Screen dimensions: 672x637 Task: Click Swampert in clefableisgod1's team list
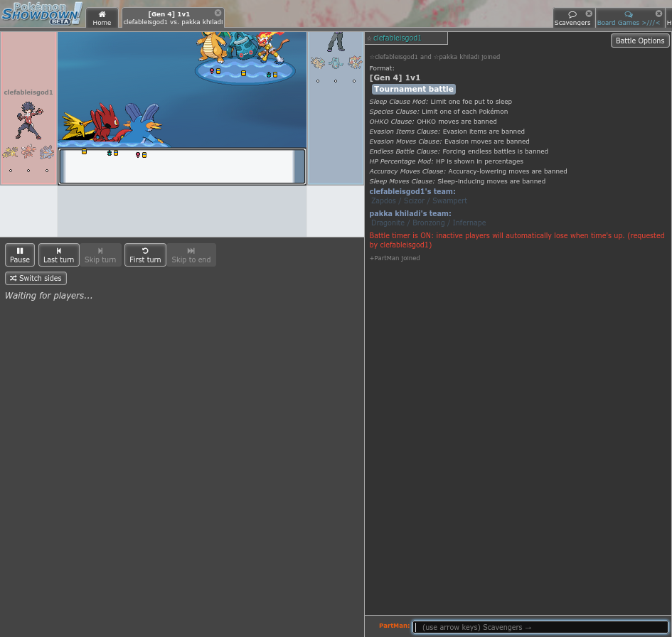(449, 201)
